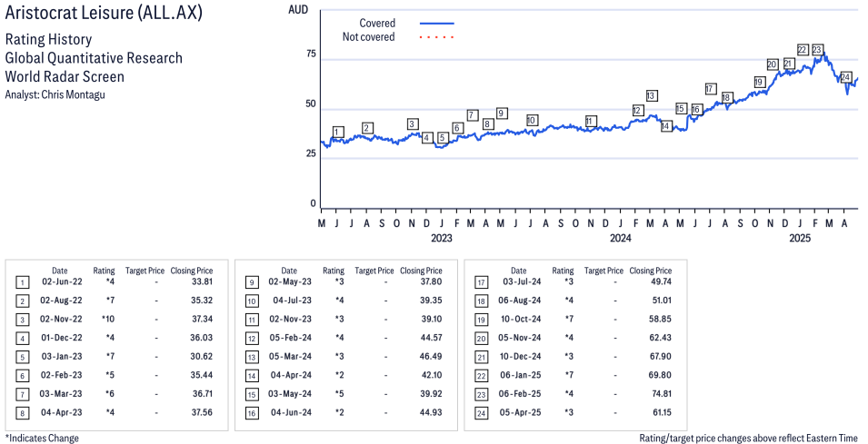Viewport: 868px width, 444px height.
Task: Click the 06-Feb-25 date cell
Action: click(x=520, y=394)
